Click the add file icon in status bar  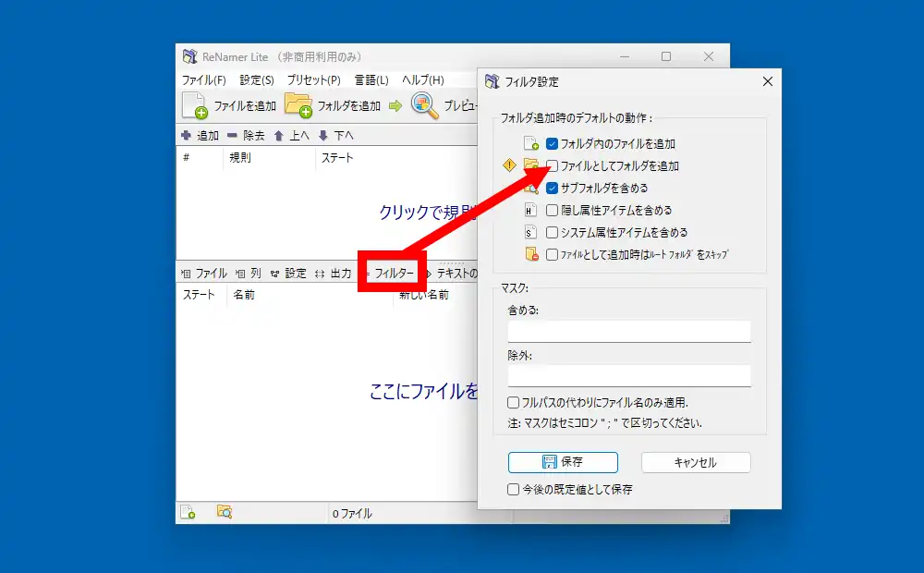(x=188, y=512)
